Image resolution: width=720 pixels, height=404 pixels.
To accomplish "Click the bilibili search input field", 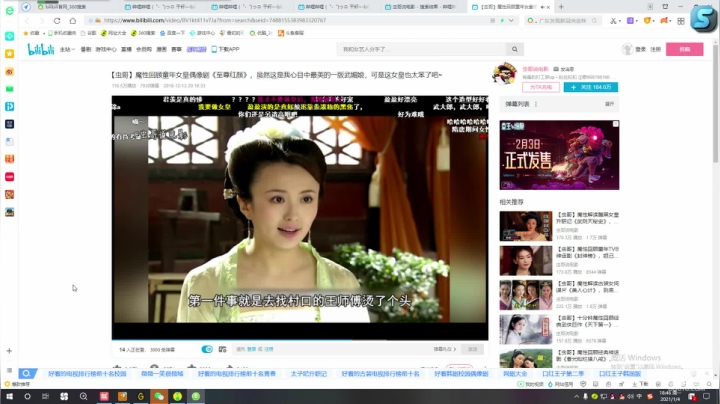I will point(422,49).
